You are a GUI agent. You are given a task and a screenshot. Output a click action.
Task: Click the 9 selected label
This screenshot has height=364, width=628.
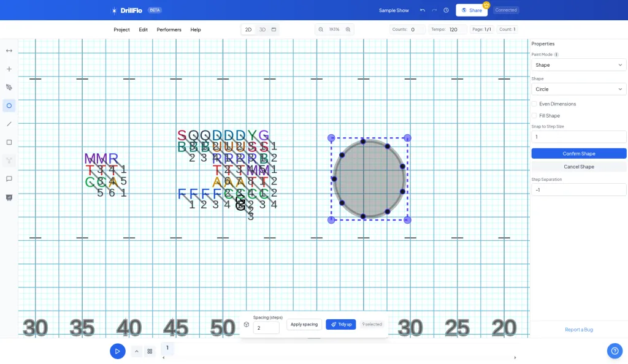tap(372, 324)
